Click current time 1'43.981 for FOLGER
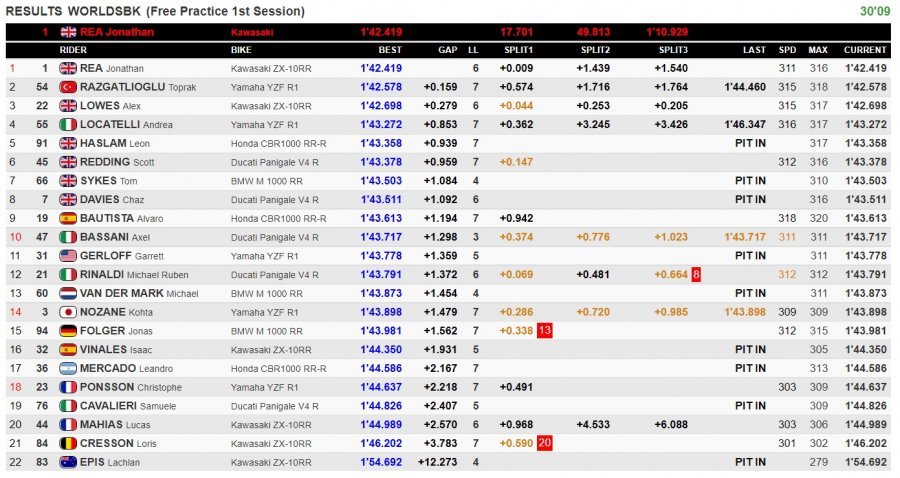900x478 pixels. [866, 331]
